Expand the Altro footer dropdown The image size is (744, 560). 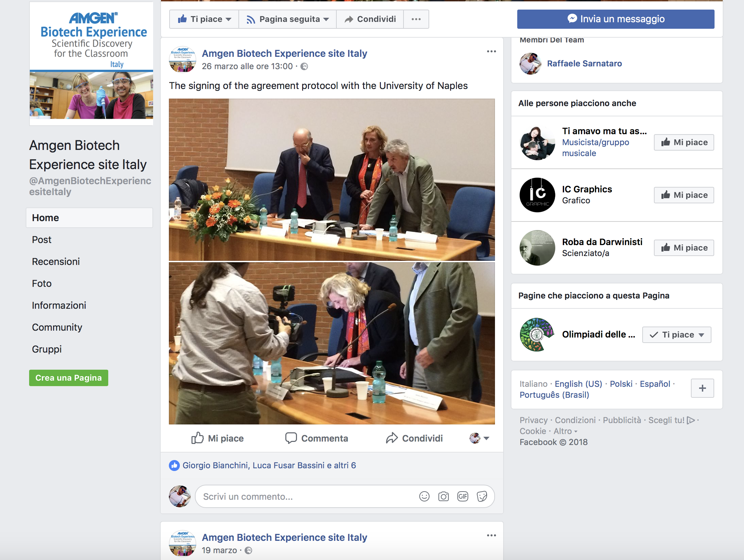pos(566,431)
